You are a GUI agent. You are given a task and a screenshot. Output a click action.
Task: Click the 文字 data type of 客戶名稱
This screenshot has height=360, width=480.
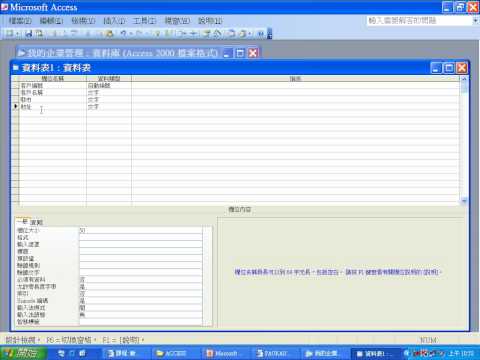pos(109,93)
